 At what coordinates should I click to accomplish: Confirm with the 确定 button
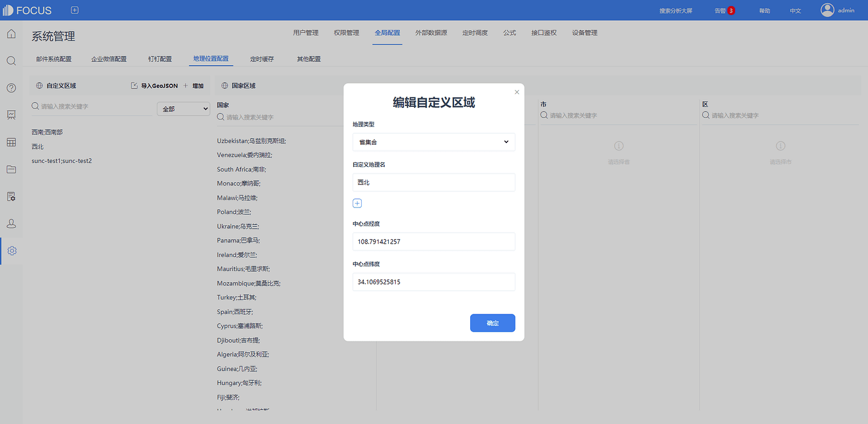point(493,323)
